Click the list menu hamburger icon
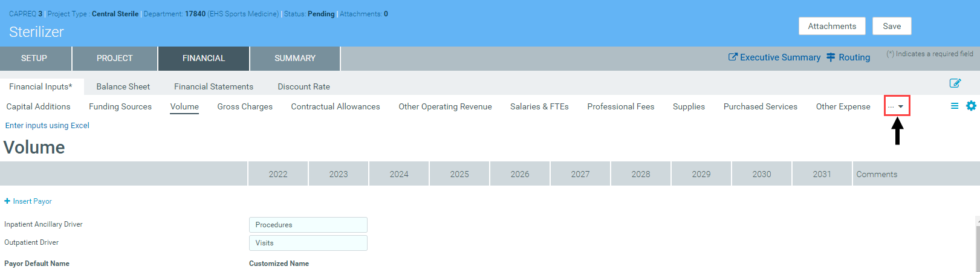Screen dimensions: 980x272 (955, 106)
